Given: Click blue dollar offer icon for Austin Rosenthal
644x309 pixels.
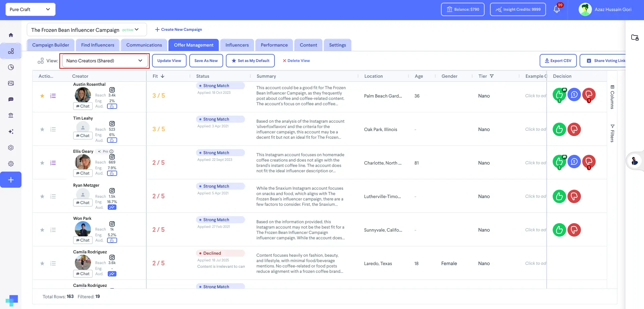Looking at the screenshot, I should [574, 95].
